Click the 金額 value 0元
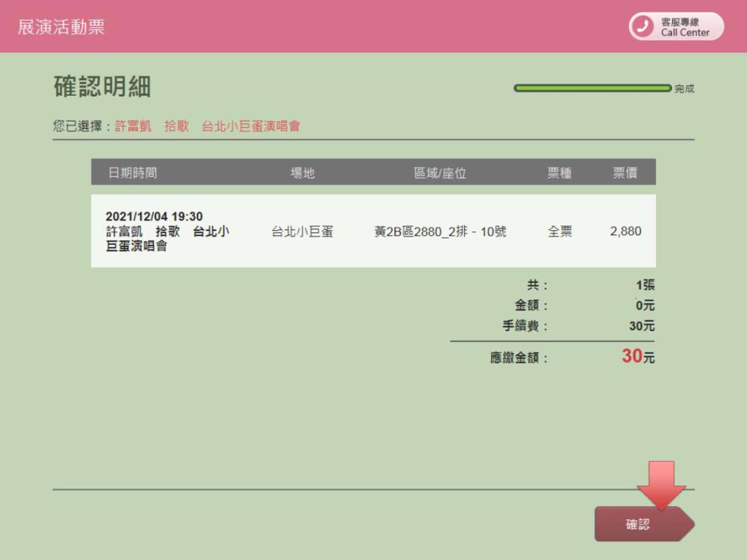Screen dimensions: 747x560 point(645,305)
